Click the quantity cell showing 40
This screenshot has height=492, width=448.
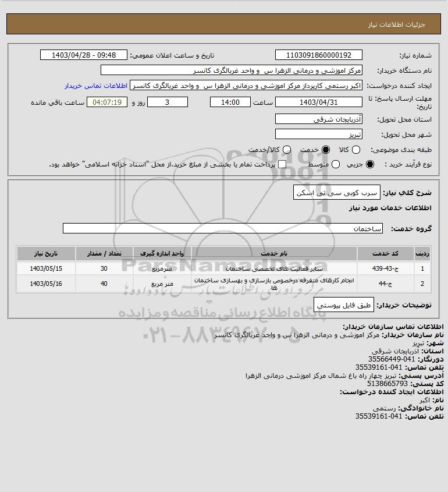click(x=104, y=284)
